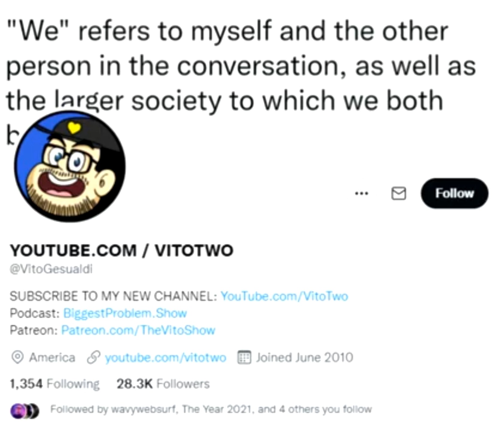Image resolution: width=504 pixels, height=431 pixels.
Task: Open the Patreon.com/TheVitoShow link
Action: click(x=138, y=330)
